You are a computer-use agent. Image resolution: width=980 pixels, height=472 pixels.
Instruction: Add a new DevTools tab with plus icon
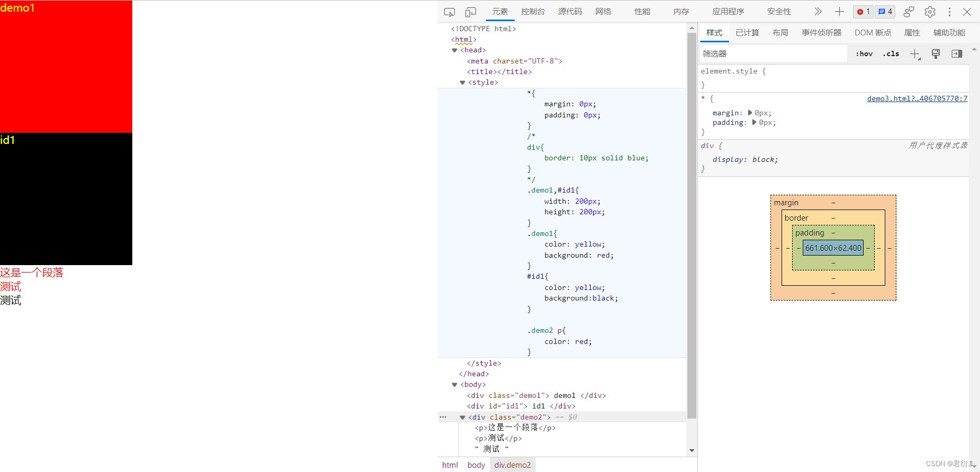click(x=839, y=12)
